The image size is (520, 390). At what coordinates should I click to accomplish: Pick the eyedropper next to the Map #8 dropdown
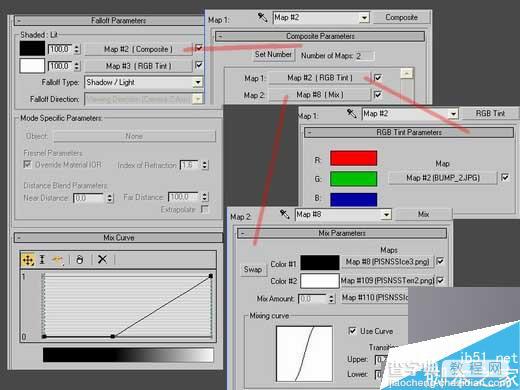[284, 214]
